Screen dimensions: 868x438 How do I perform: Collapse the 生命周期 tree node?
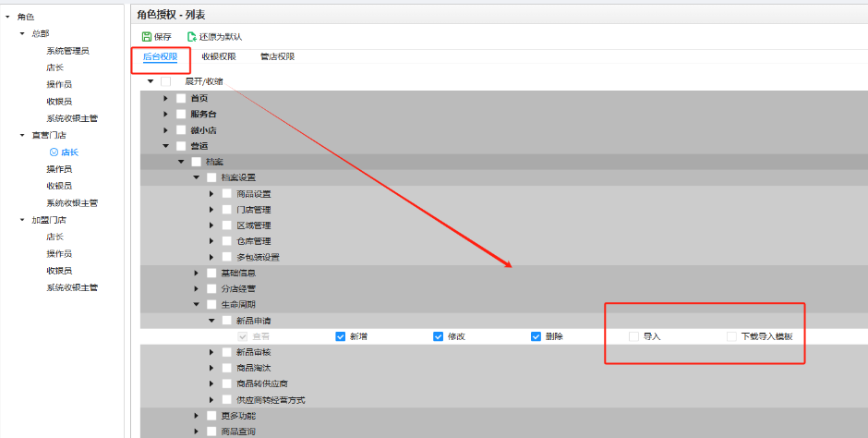(197, 304)
